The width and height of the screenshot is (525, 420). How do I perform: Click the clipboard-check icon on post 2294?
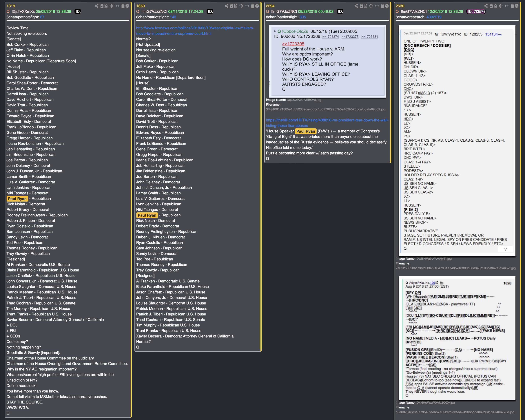362,6
